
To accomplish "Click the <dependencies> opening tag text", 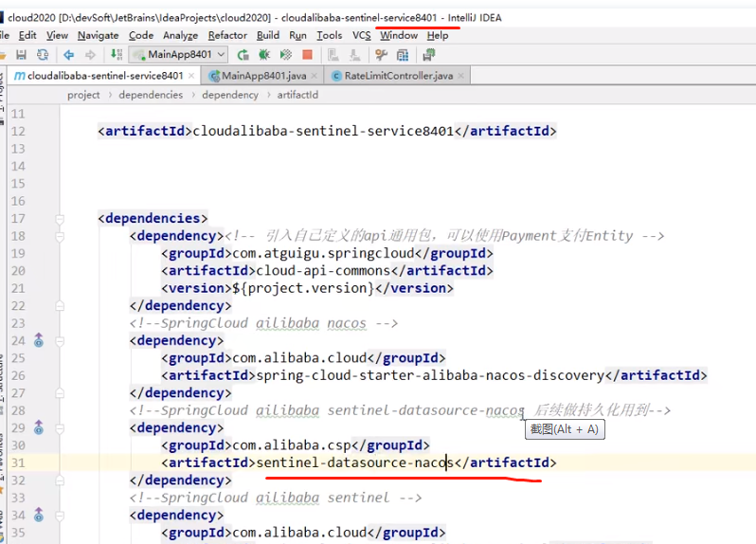I will 153,219.
